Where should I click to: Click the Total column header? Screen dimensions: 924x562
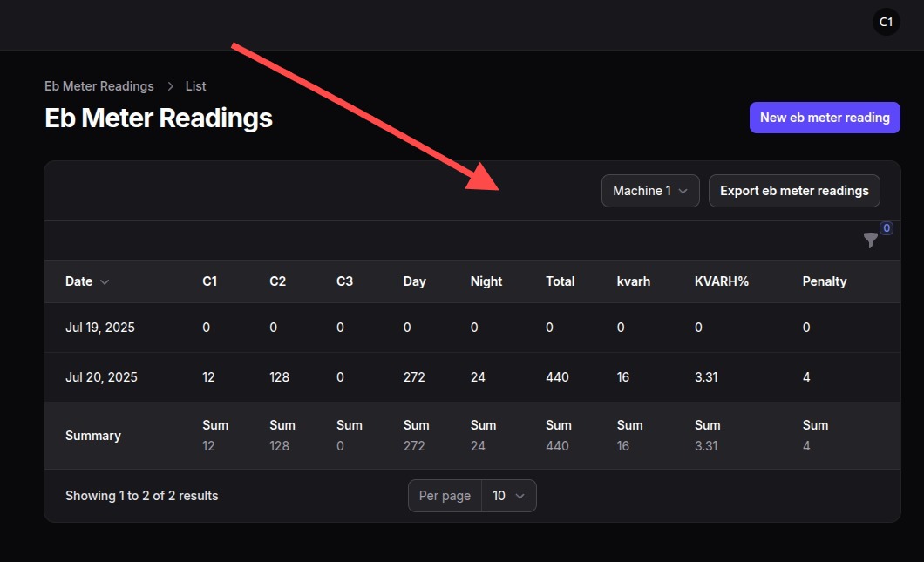coord(560,281)
